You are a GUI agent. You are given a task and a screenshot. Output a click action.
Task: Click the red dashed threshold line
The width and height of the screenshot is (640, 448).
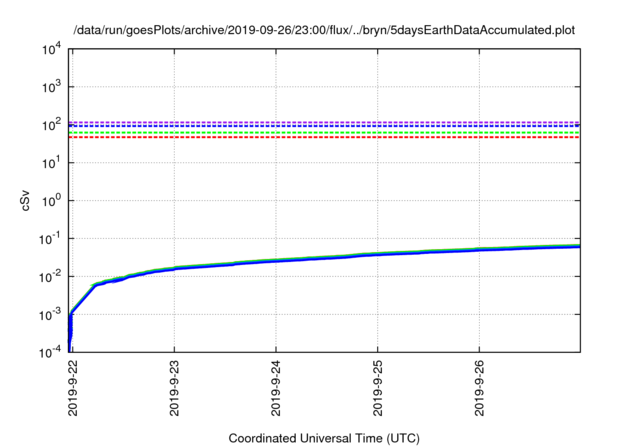[324, 138]
